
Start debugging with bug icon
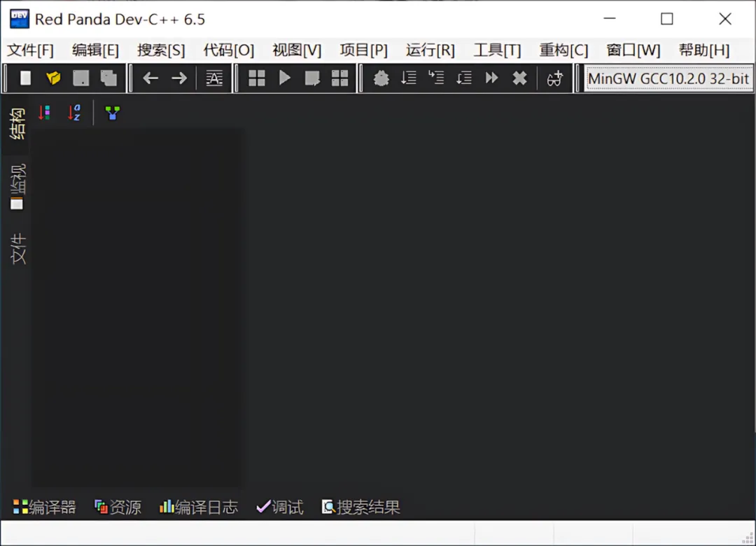click(x=381, y=78)
